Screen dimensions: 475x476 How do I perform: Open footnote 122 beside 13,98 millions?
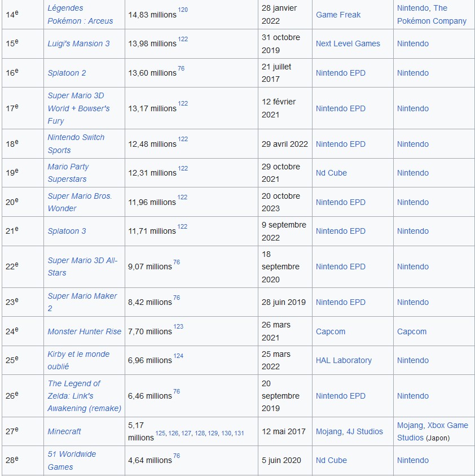point(183,39)
